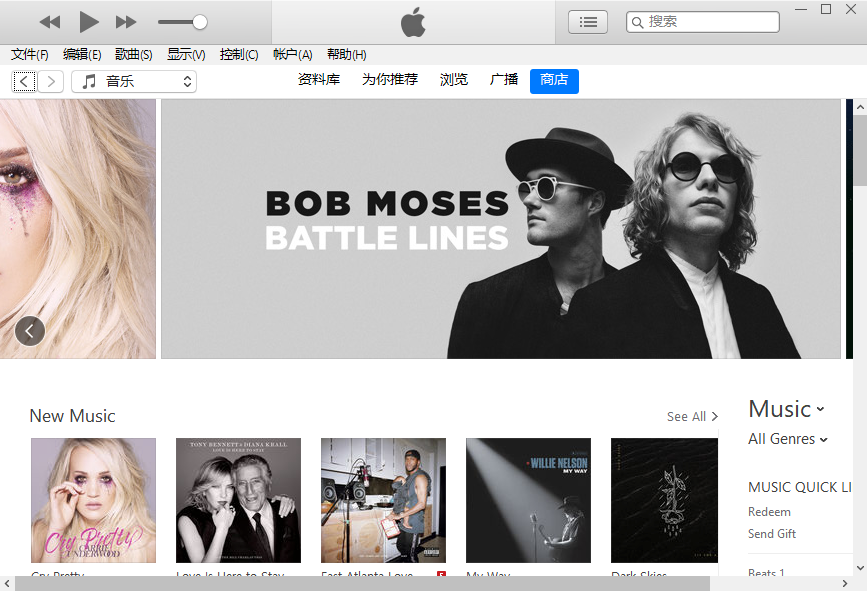Open the All Genres dropdown
Viewport: 867px width, 591px height.
tap(787, 439)
